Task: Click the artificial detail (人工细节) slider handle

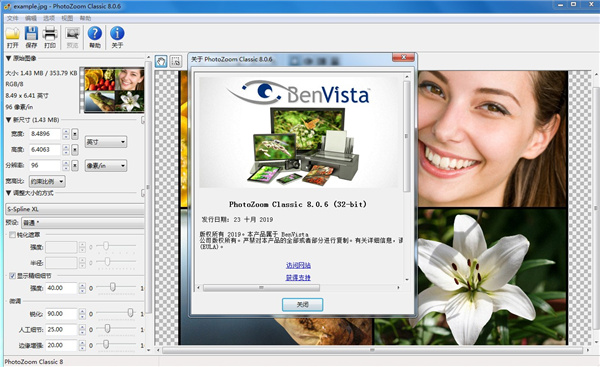Action: 108,328
